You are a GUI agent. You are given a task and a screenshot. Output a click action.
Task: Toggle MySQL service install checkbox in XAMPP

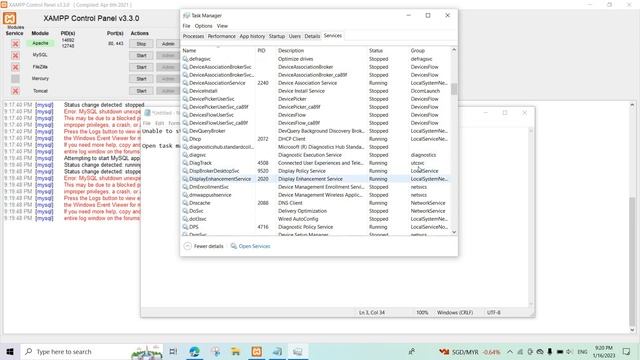click(16, 55)
